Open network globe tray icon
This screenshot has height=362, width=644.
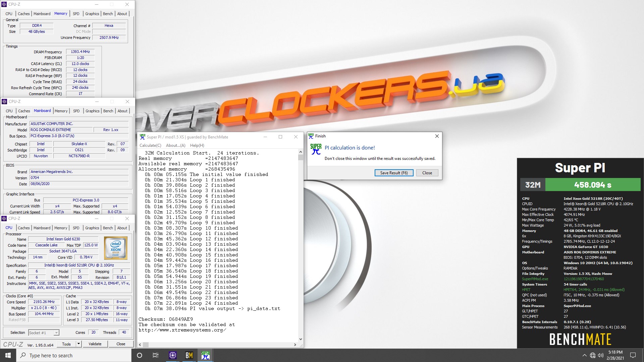(593, 355)
